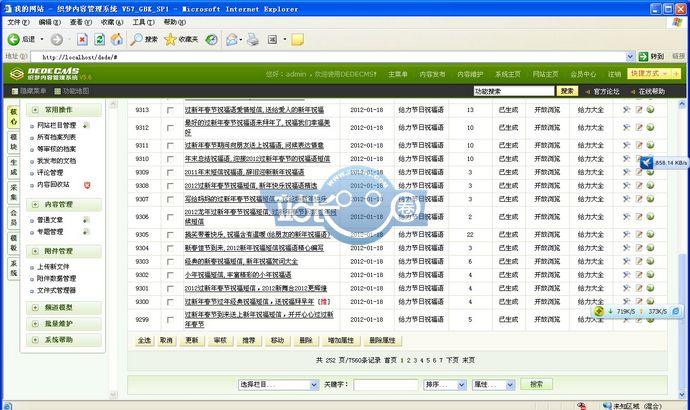Click the IE Refresh page icon

coord(100,40)
